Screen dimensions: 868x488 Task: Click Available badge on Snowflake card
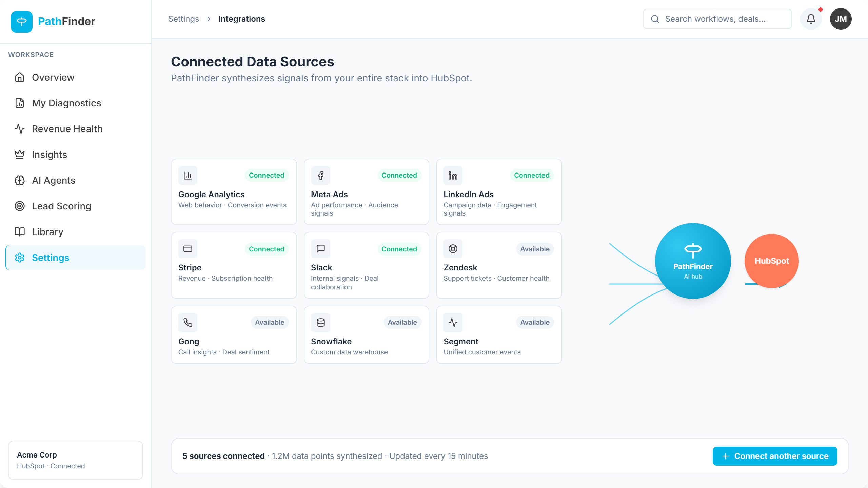click(402, 322)
